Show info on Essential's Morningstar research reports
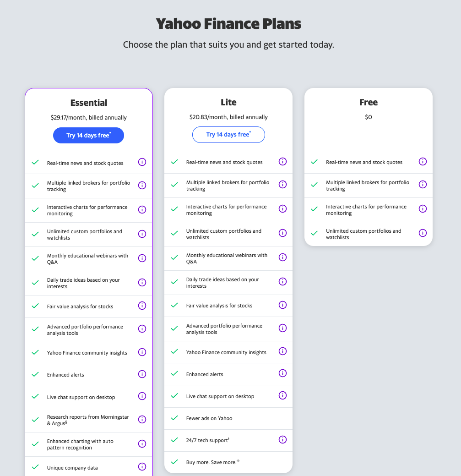The image size is (461, 476). coord(142,419)
